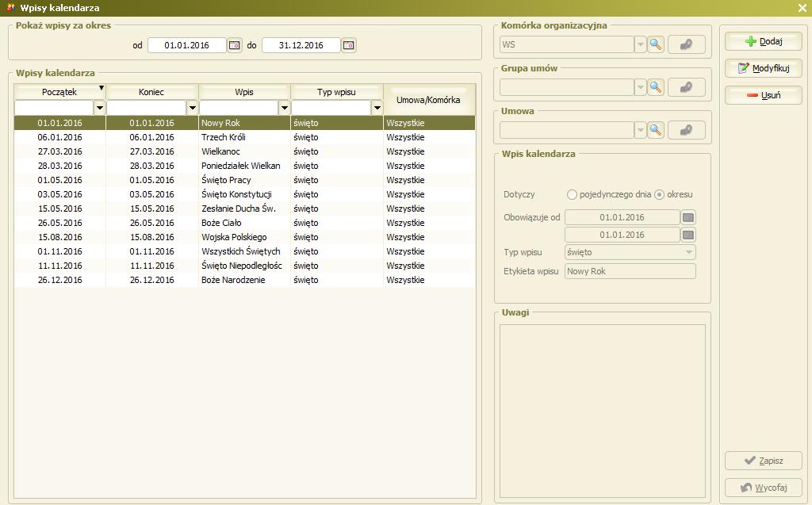Viewport: 812px width, 505px height.
Task: Expand Umowa dropdown arrow
Action: 641,130
